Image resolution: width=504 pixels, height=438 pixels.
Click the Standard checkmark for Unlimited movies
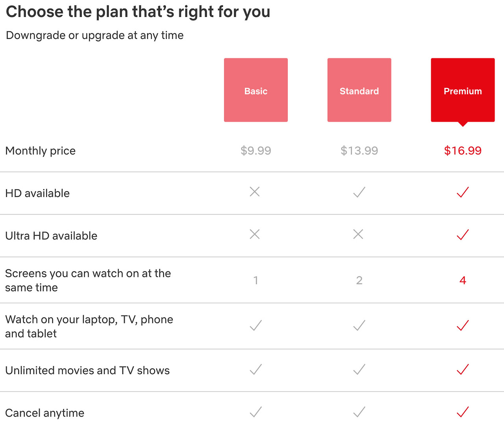tap(359, 369)
